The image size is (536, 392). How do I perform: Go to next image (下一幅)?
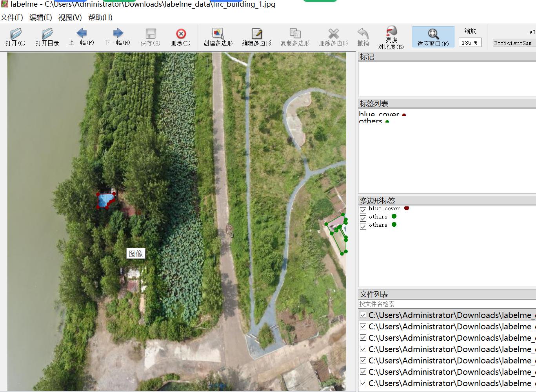click(117, 37)
